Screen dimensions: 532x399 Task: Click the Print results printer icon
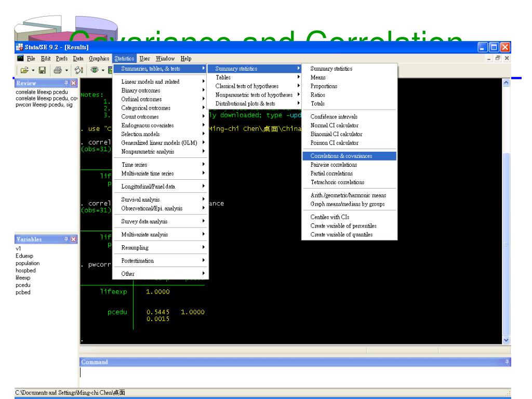58,70
